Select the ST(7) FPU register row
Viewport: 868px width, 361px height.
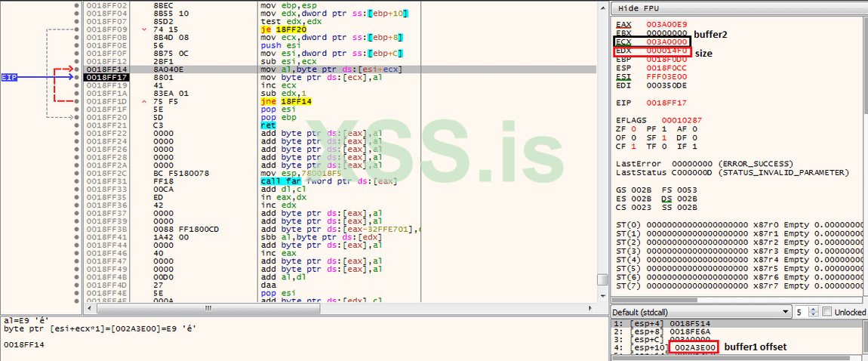coord(740,285)
